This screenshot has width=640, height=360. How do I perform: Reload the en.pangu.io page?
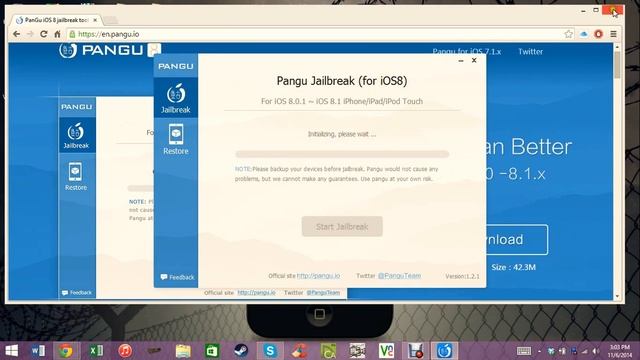(44, 34)
